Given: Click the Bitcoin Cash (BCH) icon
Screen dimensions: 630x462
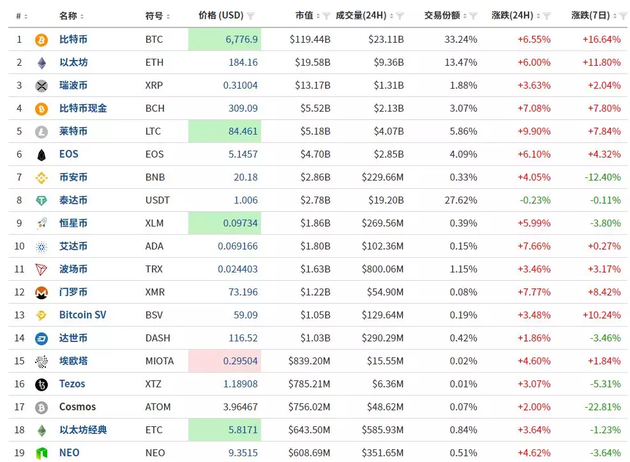Looking at the screenshot, I should pos(41,109).
